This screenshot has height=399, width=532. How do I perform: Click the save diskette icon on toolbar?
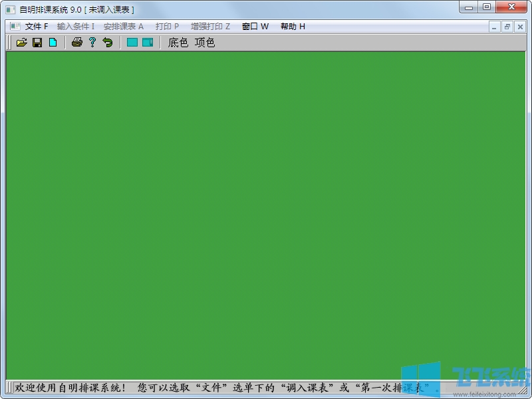coord(38,42)
